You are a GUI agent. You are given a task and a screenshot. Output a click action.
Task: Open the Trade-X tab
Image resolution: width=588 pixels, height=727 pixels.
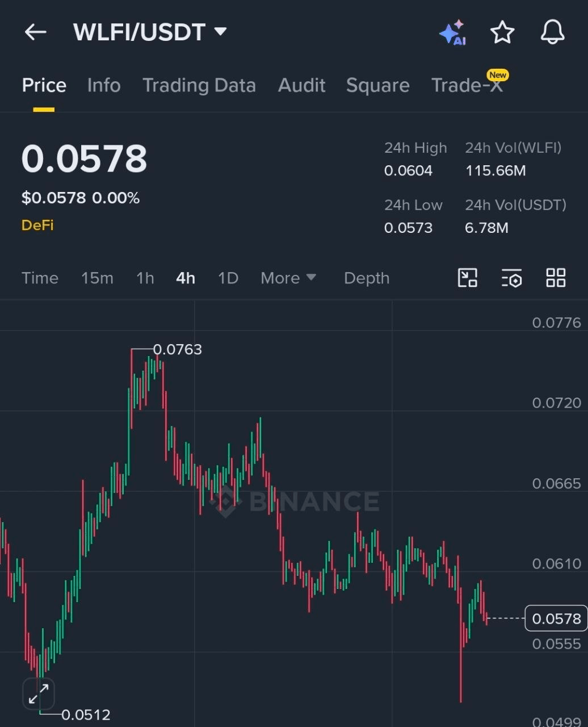[x=467, y=85]
